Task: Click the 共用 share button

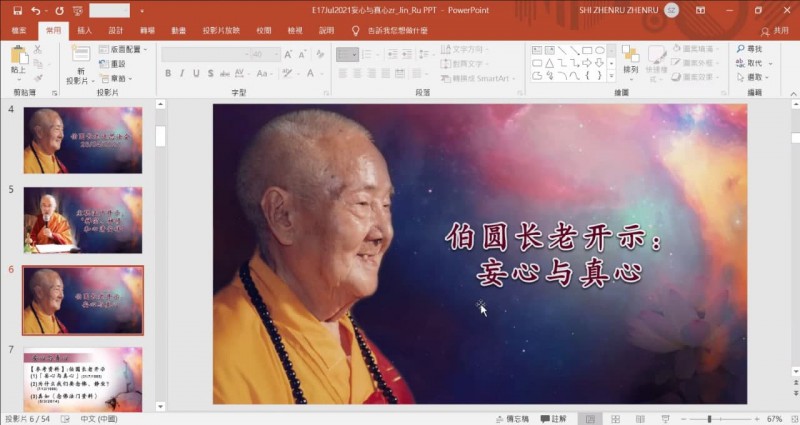Action: coord(774,30)
